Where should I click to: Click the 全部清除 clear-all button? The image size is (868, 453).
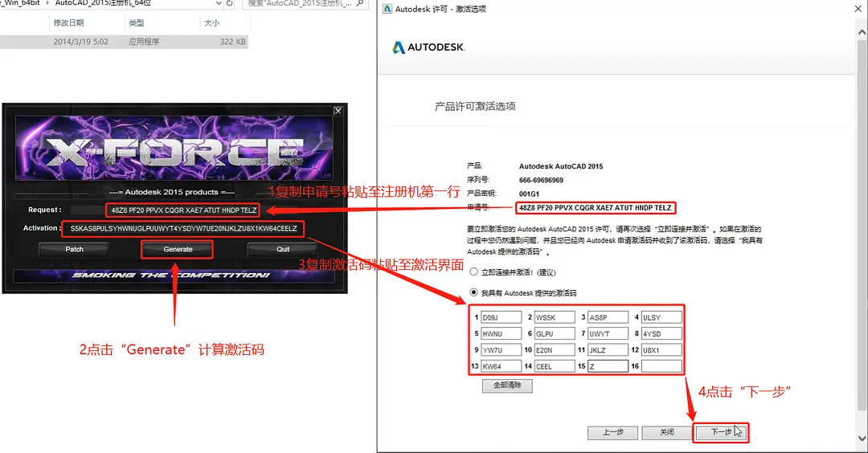coord(507,386)
